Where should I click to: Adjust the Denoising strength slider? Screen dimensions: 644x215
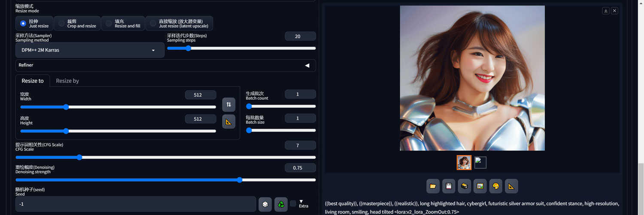166,180
